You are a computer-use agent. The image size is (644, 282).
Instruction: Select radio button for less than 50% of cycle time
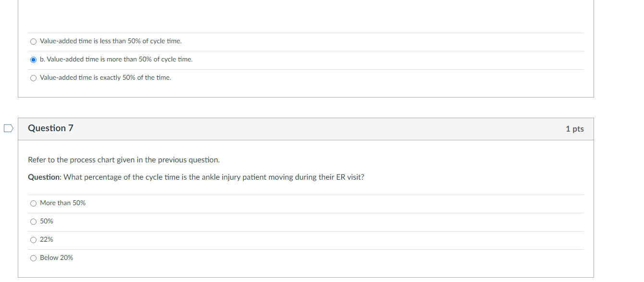click(33, 41)
